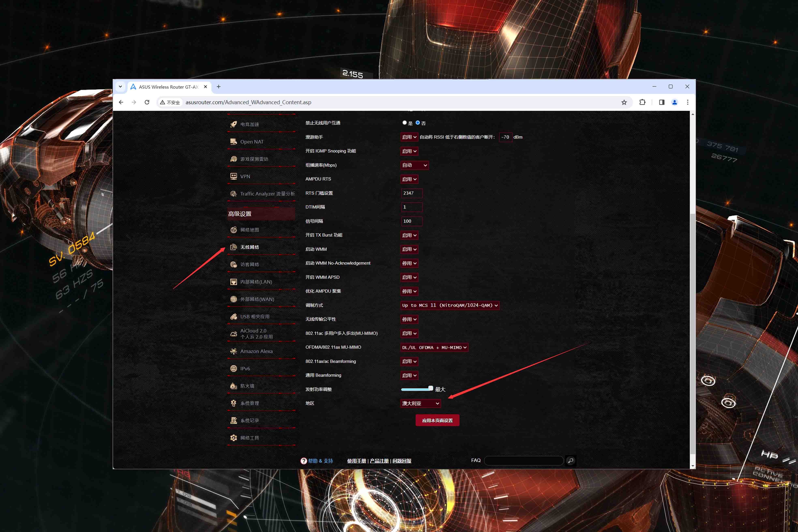Open the browser side panel icon

[x=662, y=102]
